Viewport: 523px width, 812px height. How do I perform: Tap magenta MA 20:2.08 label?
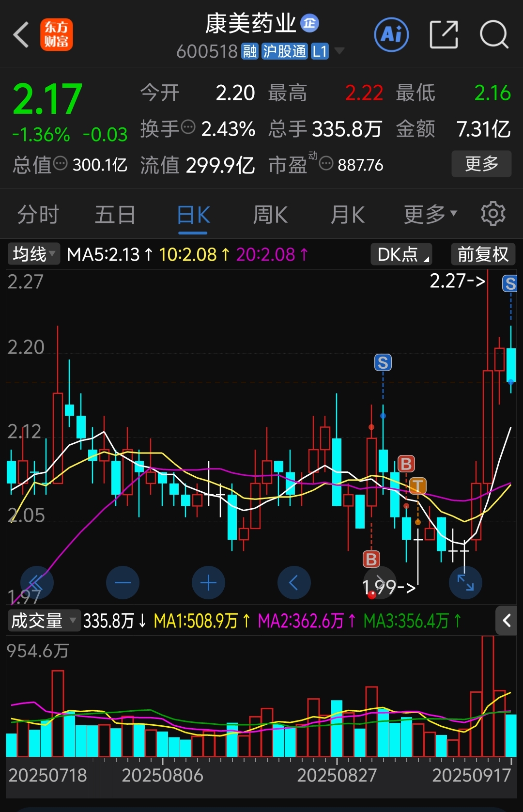click(272, 254)
